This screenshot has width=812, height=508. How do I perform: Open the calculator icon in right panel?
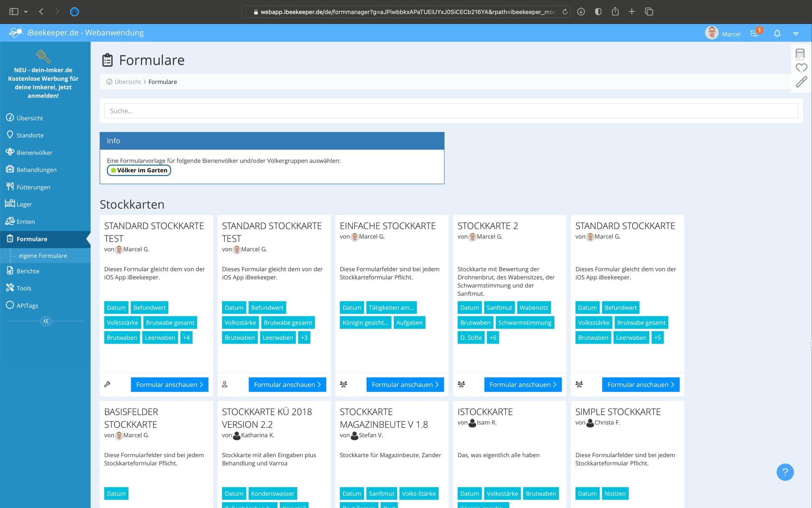pos(800,54)
